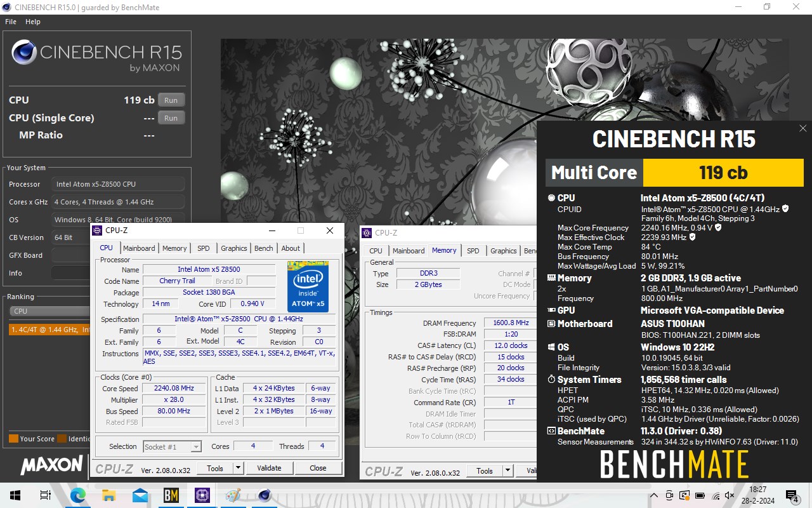Close the BenchMate result overlay with X

point(802,128)
